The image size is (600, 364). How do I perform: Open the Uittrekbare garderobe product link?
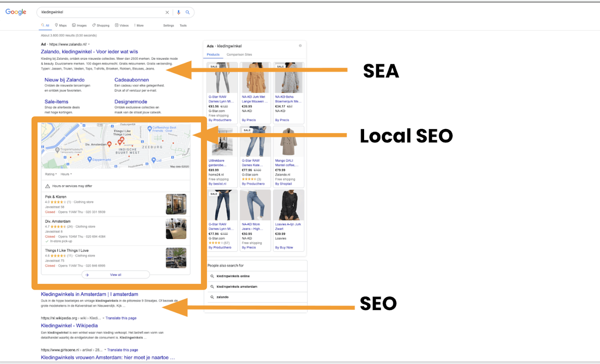pyautogui.click(x=217, y=163)
